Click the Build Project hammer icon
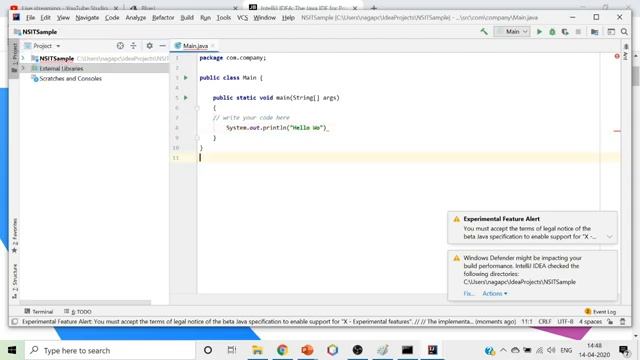Screen dimensions: 640x360 [x=484, y=31]
